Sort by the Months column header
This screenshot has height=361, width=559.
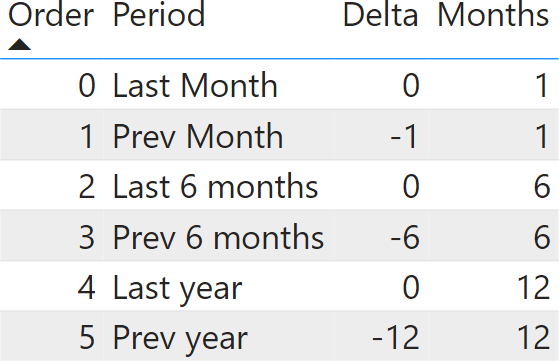coord(493,15)
